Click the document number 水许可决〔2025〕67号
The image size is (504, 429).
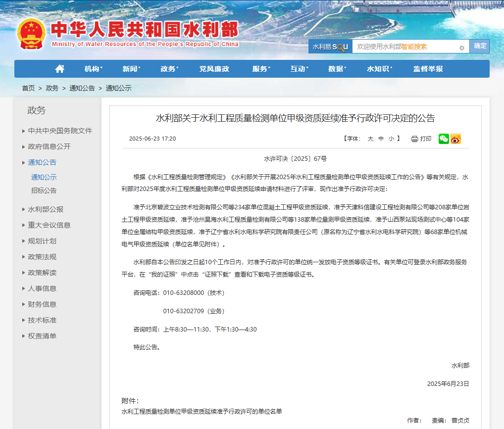296,159
